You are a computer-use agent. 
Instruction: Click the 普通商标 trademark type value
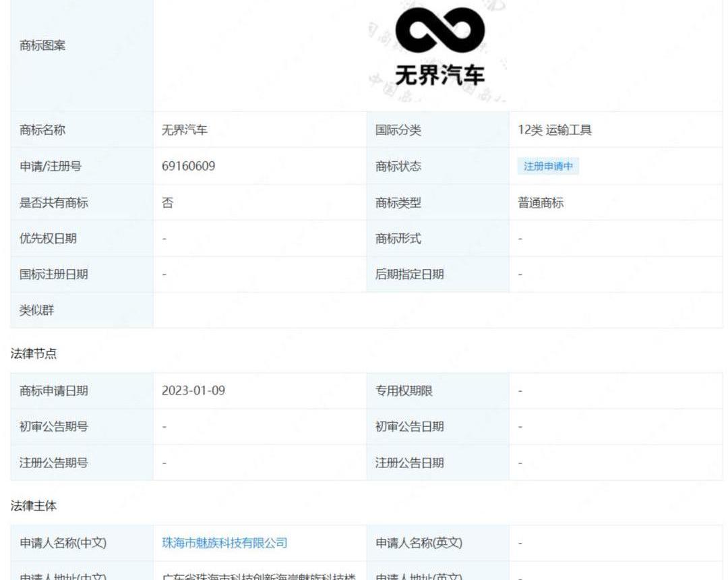[541, 202]
